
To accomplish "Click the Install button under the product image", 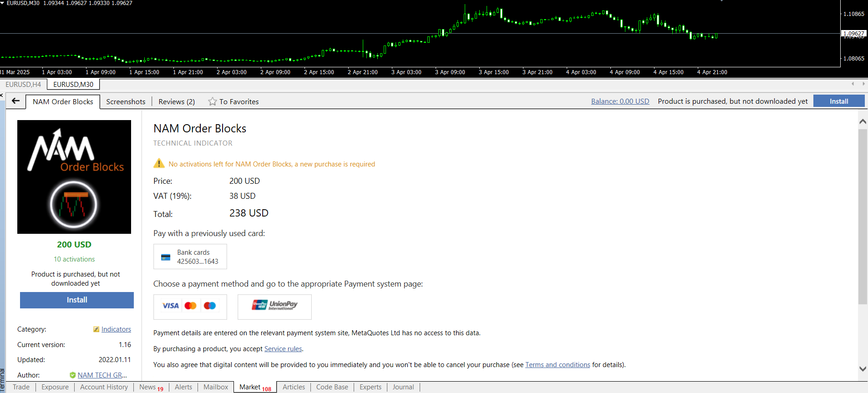I will point(77,300).
